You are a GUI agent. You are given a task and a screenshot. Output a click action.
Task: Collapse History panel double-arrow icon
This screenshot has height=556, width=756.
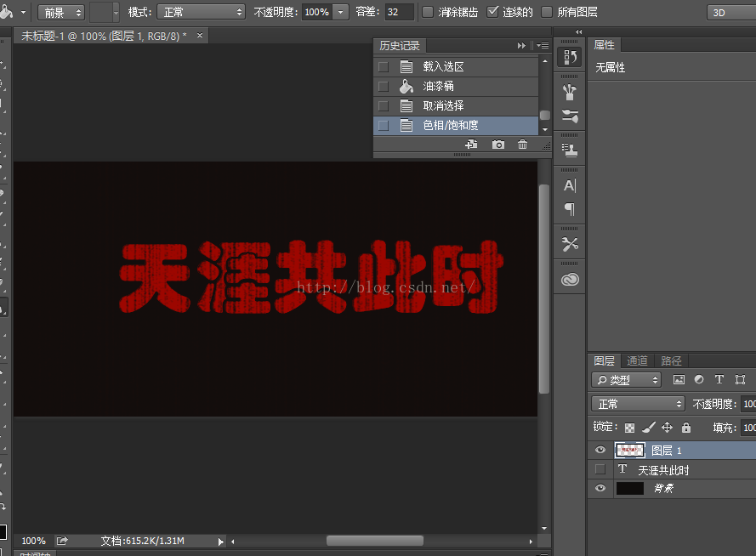coord(521,45)
